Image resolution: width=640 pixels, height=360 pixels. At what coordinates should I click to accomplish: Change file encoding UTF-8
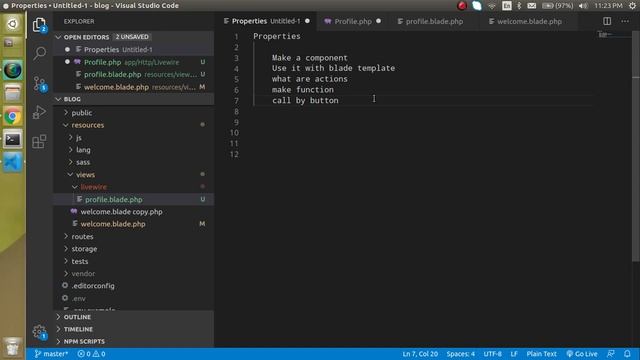tap(493, 354)
